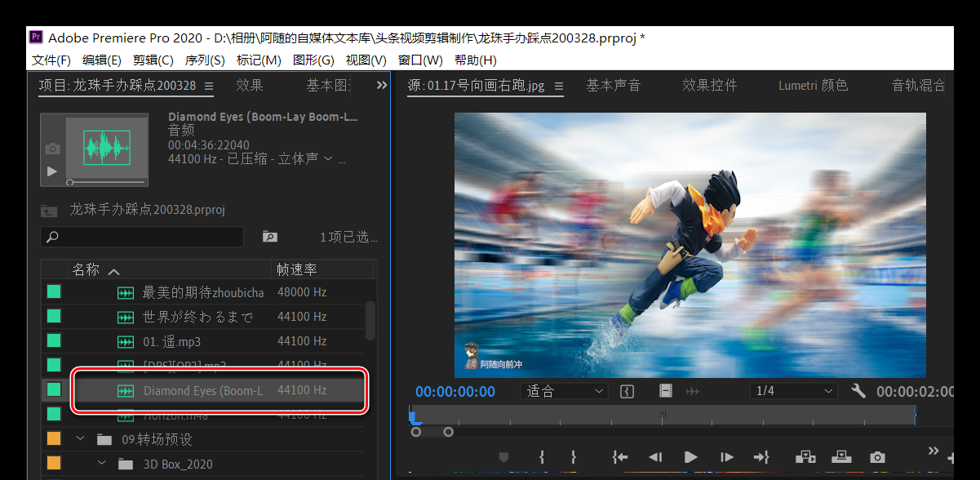This screenshot has height=480, width=980.
Task: Open the source monitor panel hamburger menu
Action: (560, 86)
